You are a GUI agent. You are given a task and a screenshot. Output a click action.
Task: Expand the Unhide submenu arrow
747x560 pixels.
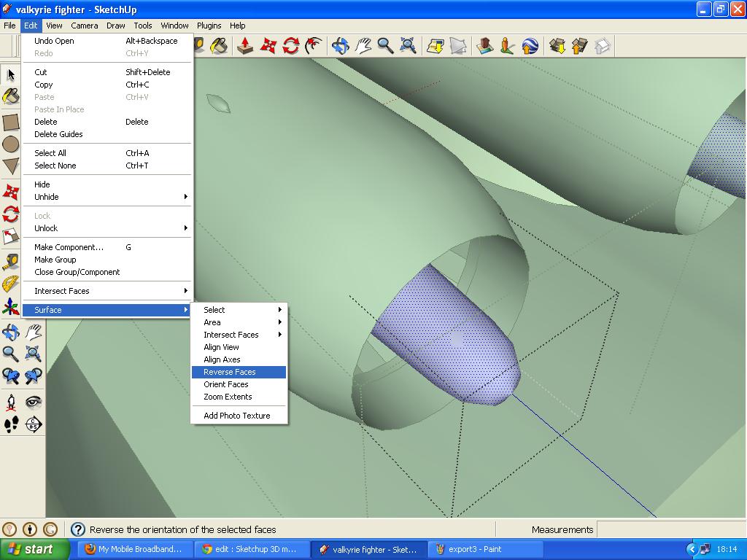point(186,197)
